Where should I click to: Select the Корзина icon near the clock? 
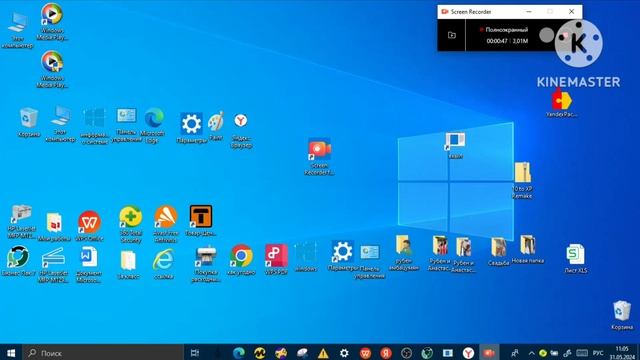(x=622, y=315)
